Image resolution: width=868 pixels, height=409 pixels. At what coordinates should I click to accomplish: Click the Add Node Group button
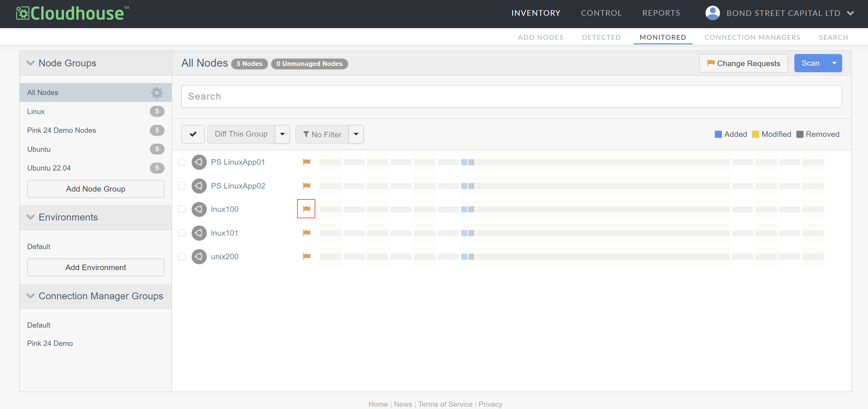[x=96, y=189]
